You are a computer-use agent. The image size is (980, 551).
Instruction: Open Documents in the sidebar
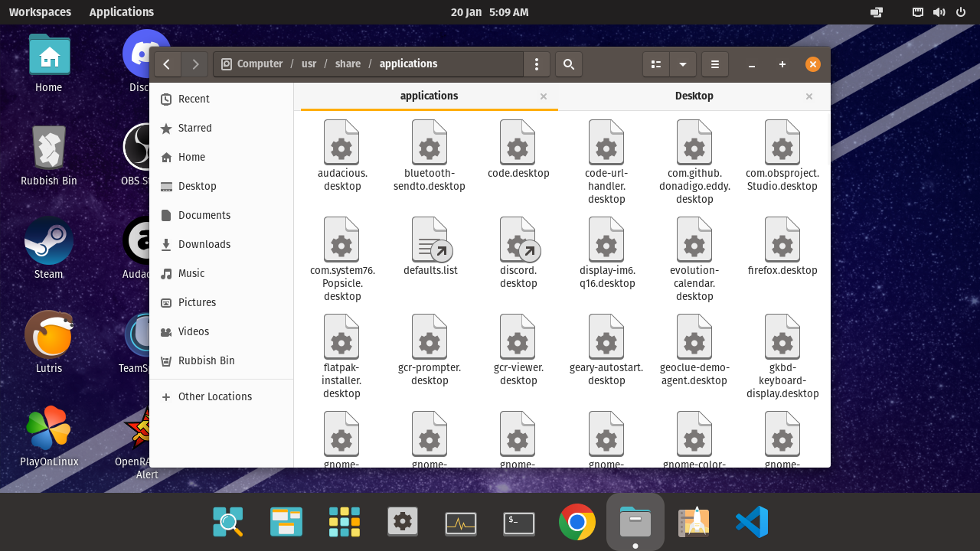pyautogui.click(x=221, y=215)
